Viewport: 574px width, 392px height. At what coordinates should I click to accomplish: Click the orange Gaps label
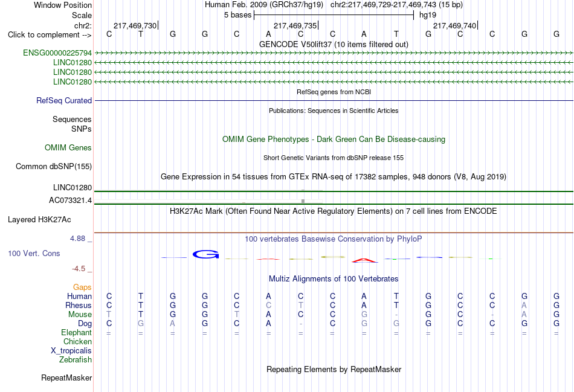[82, 288]
